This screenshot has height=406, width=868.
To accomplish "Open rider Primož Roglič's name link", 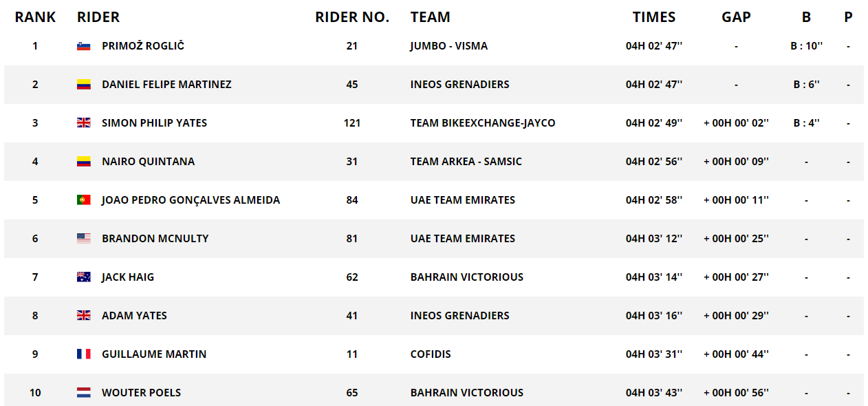I will point(143,46).
